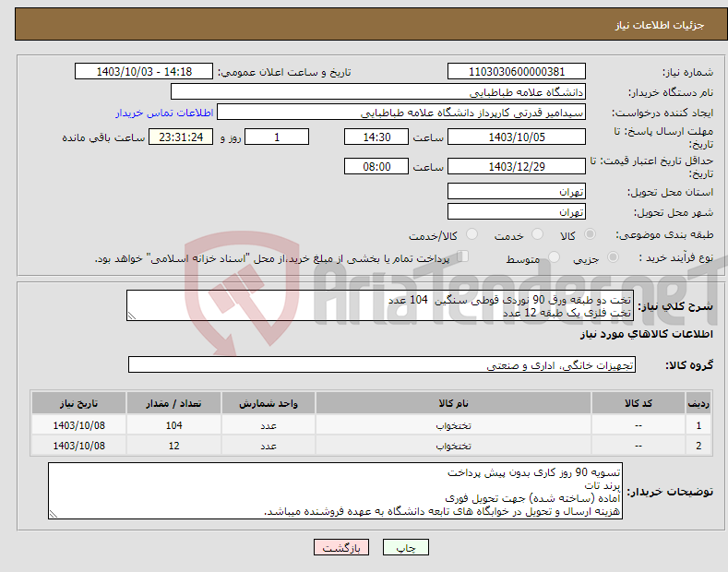Click the need number field 1103030600000381
Viewport: 728px width, 572px height.
point(517,72)
